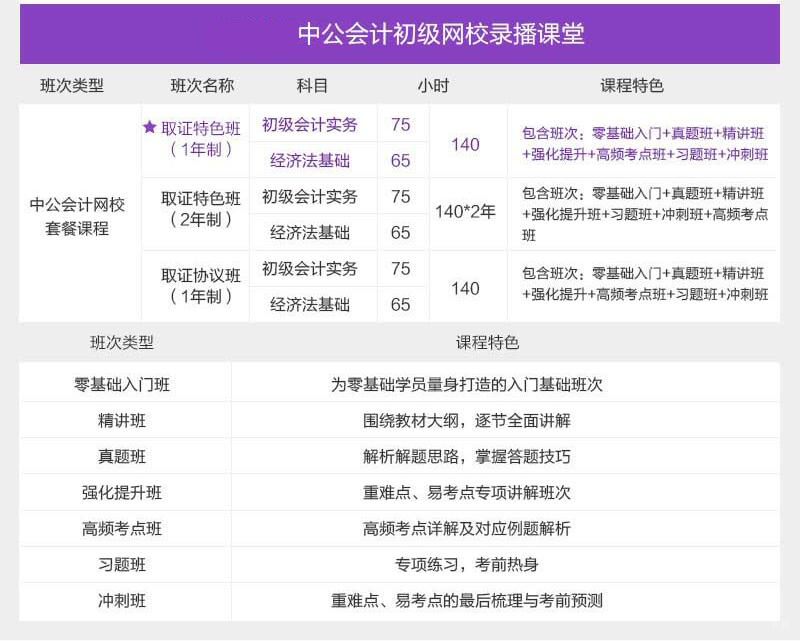Select the purple 取证特色班（1年制）class name
Screen dimensions: 801x641
(201, 138)
